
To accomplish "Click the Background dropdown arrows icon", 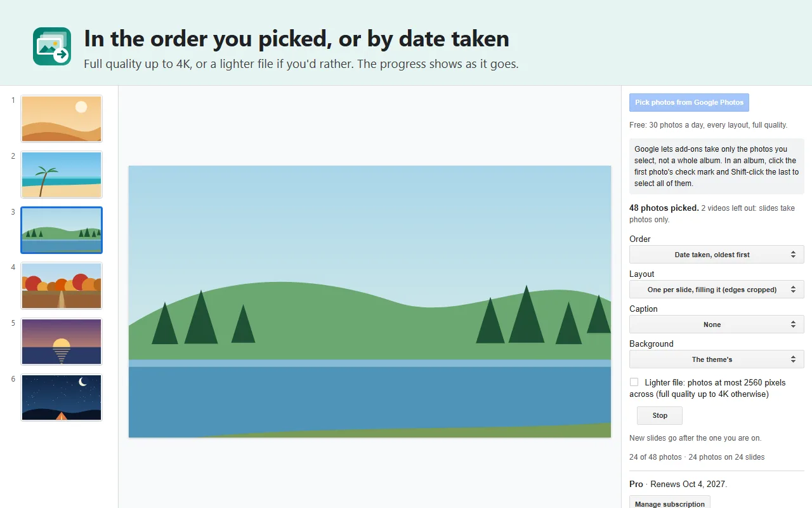I will pos(793,359).
